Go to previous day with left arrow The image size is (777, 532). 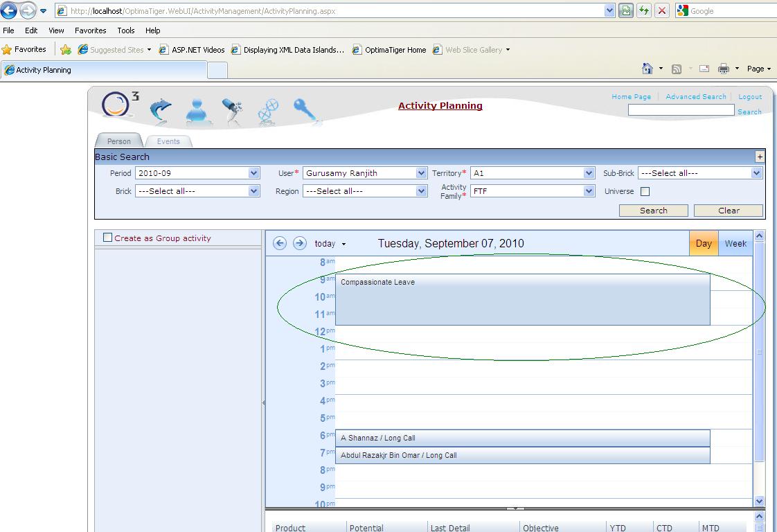coord(280,243)
